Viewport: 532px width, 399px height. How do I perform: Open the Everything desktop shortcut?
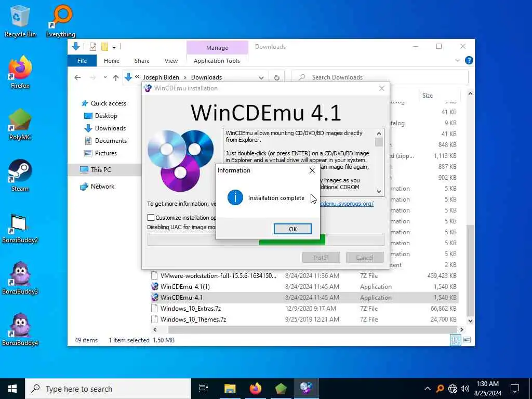(61, 22)
